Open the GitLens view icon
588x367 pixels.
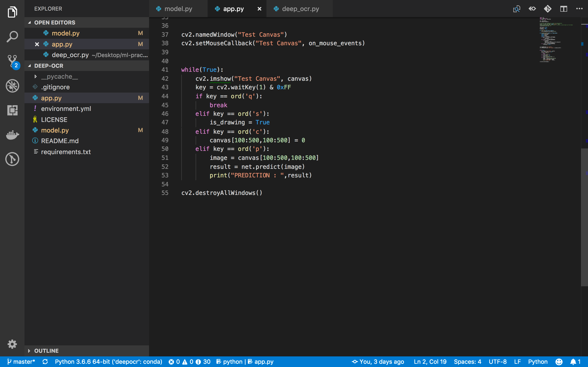[x=12, y=159]
